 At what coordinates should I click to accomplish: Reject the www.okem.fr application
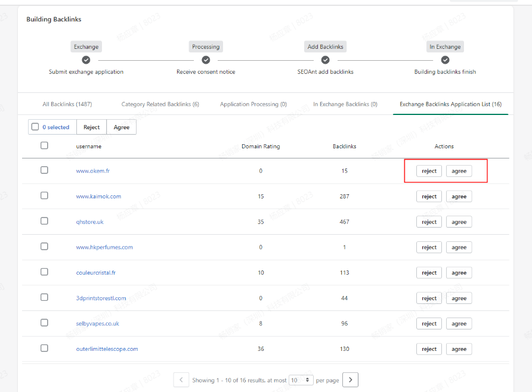(x=429, y=171)
